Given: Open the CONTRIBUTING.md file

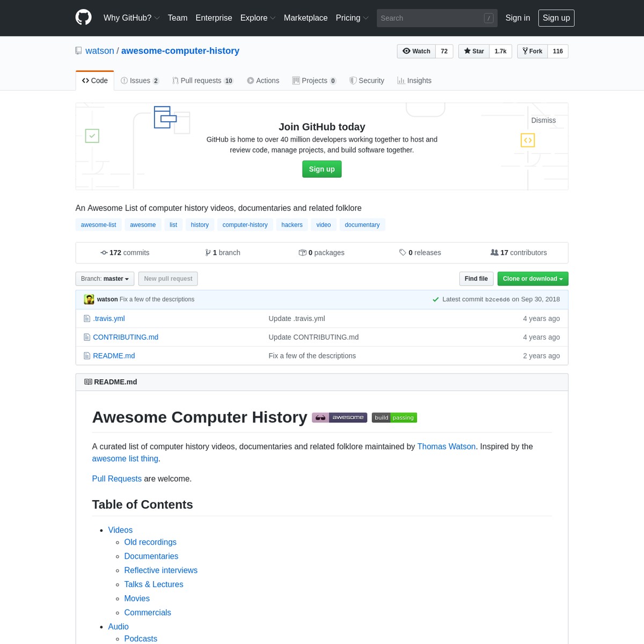Looking at the screenshot, I should pyautogui.click(x=126, y=337).
